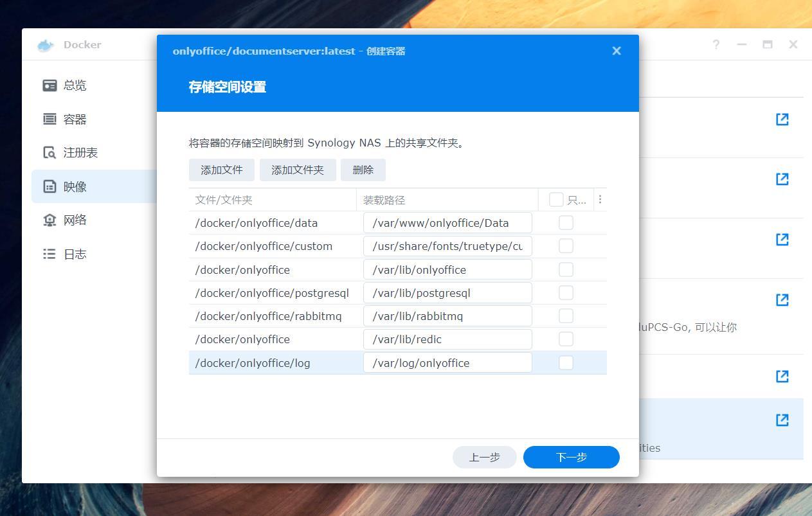Screen dimensions: 812x516
Task: Switch to the 容器 (Container) section
Action: click(49, 119)
